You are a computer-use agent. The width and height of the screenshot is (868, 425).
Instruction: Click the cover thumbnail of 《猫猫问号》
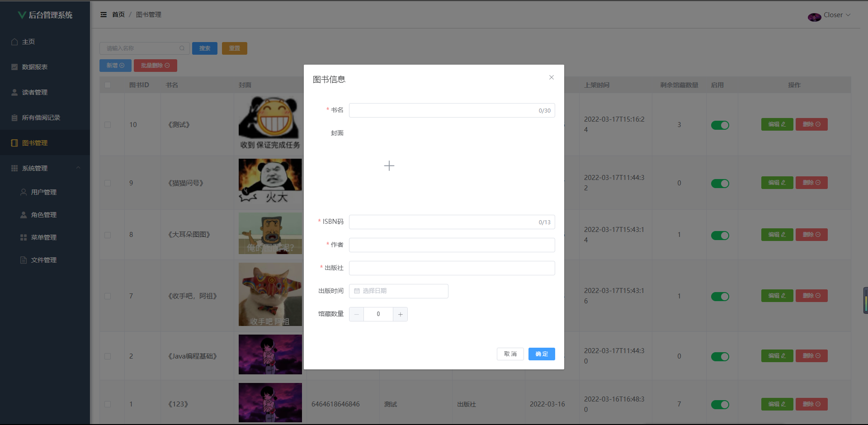pyautogui.click(x=270, y=181)
